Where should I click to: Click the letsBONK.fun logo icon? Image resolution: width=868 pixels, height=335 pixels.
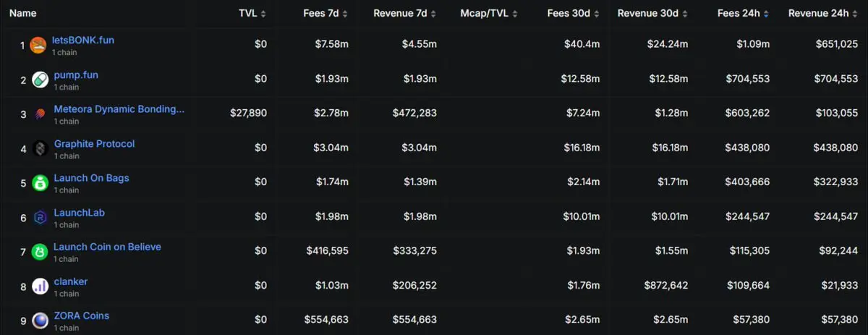[x=38, y=46]
